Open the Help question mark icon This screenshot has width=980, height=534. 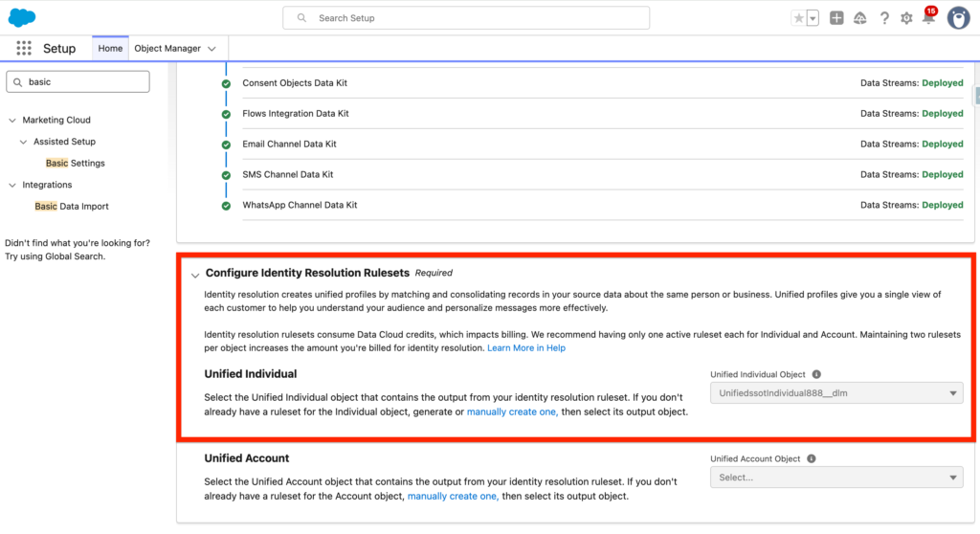(883, 18)
